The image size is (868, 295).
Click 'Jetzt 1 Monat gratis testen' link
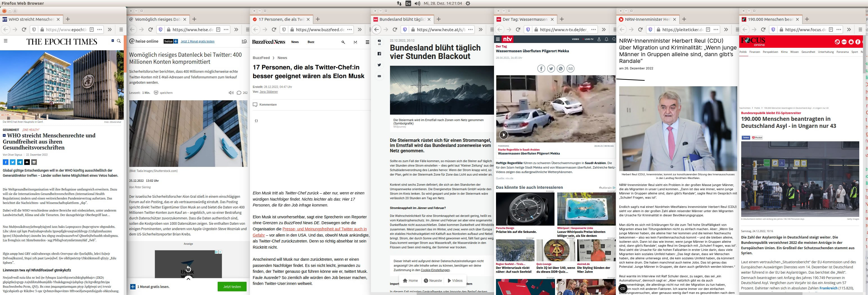[197, 41]
